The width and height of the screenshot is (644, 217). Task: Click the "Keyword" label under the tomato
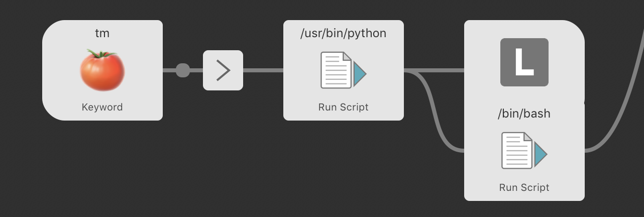(102, 107)
